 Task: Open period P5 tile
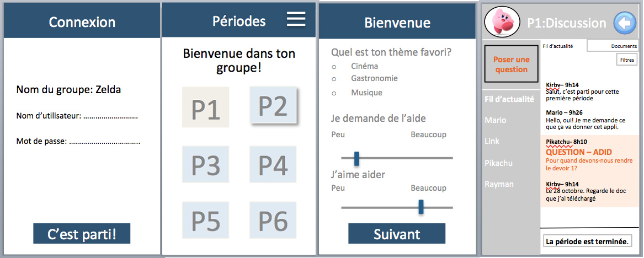click(206, 221)
